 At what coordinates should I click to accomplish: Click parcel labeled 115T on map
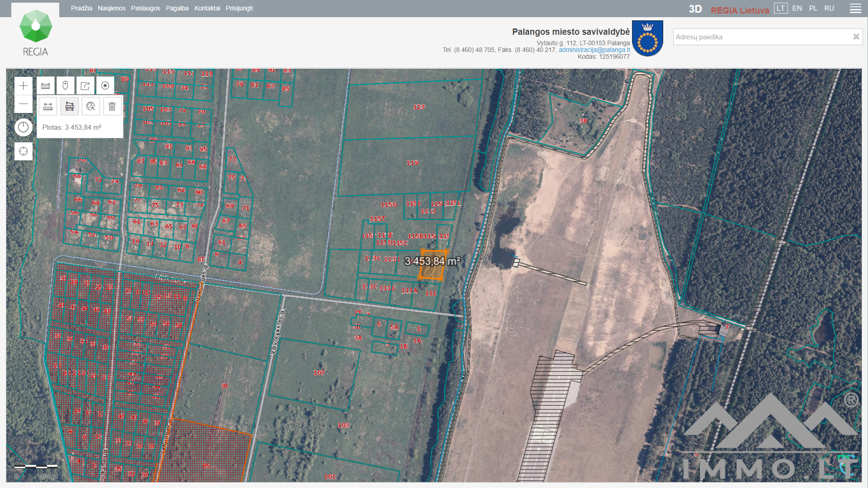click(377, 219)
